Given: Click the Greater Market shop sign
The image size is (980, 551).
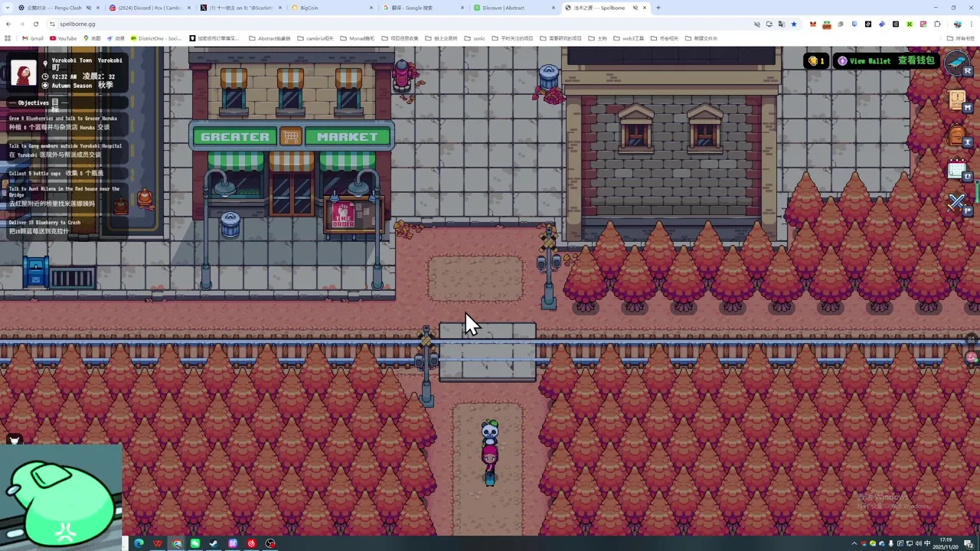Looking at the screenshot, I should [292, 137].
